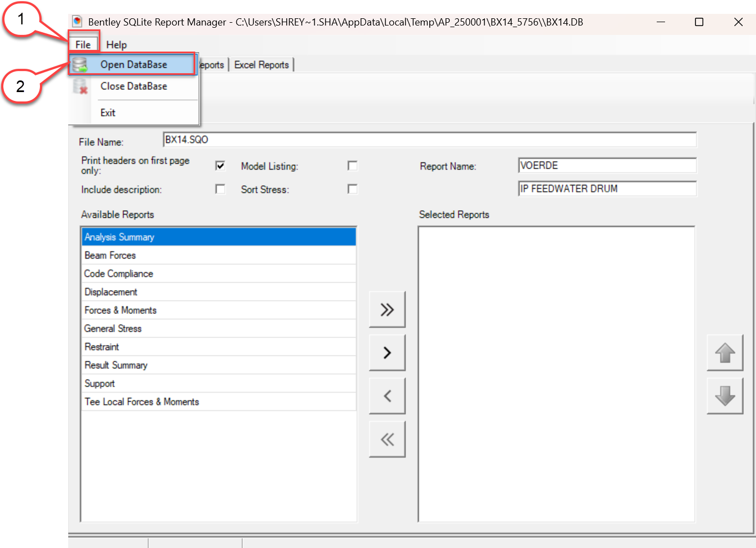Click the Open DataBase menu icon

coord(80,64)
